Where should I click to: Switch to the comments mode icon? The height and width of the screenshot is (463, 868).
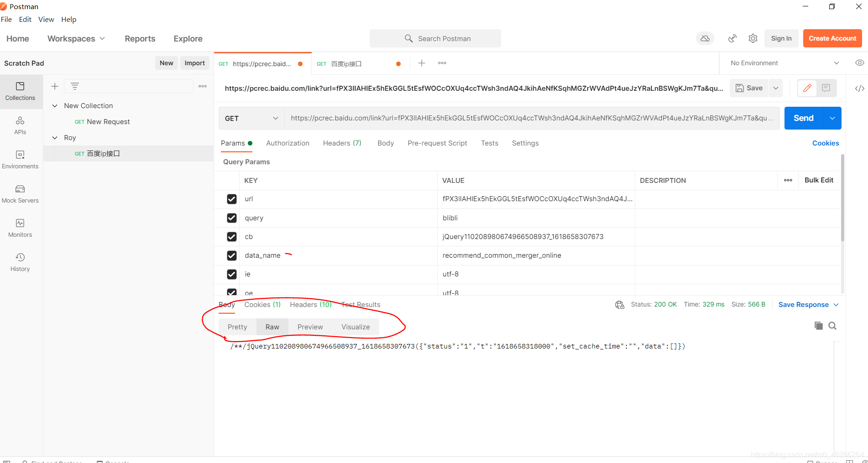click(826, 88)
